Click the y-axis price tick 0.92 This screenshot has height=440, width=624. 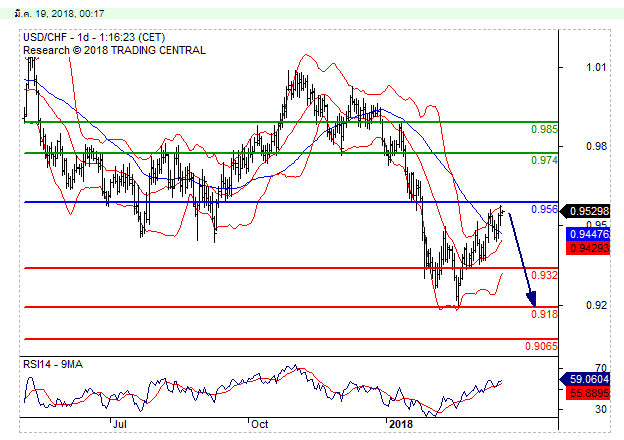596,305
